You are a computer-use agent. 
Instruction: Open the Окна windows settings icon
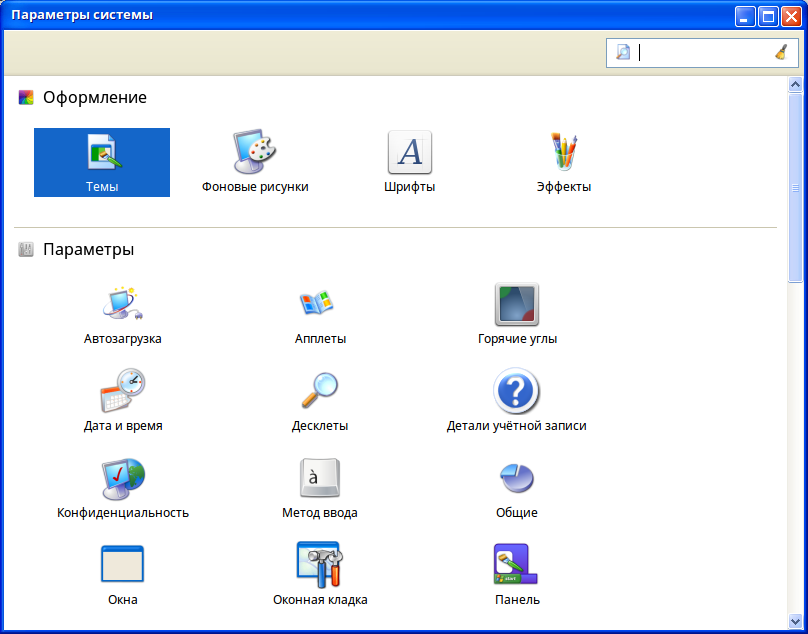point(123,575)
